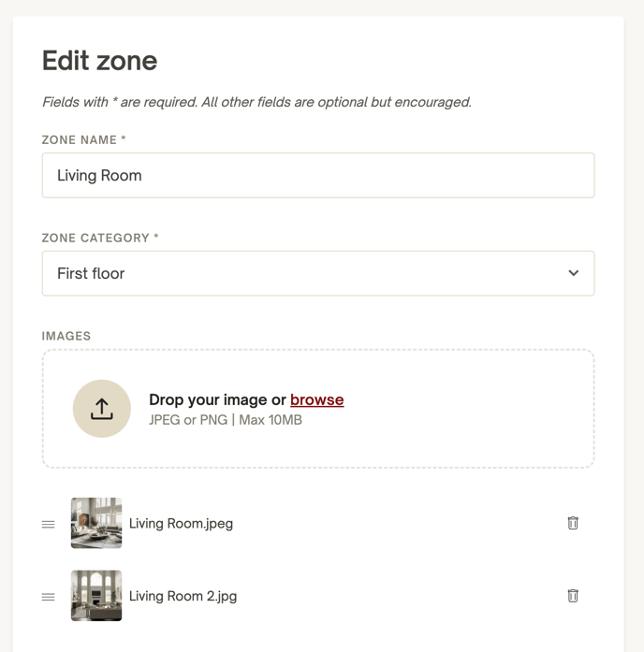The height and width of the screenshot is (652, 644).
Task: Open the Zone Category dropdown
Action: click(x=318, y=273)
